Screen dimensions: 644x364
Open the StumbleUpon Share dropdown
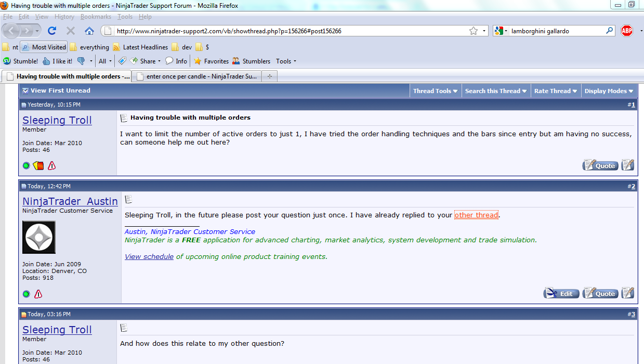(146, 61)
